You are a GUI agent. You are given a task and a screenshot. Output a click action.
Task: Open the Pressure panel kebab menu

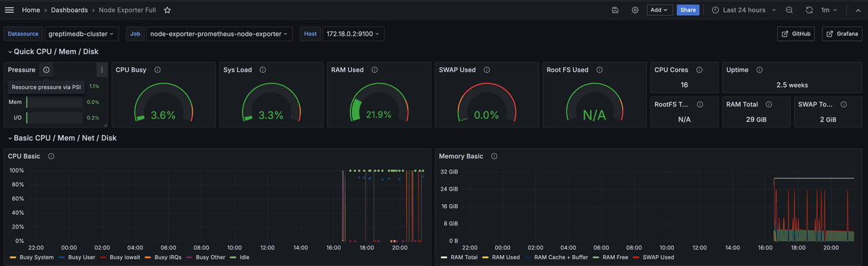[102, 70]
